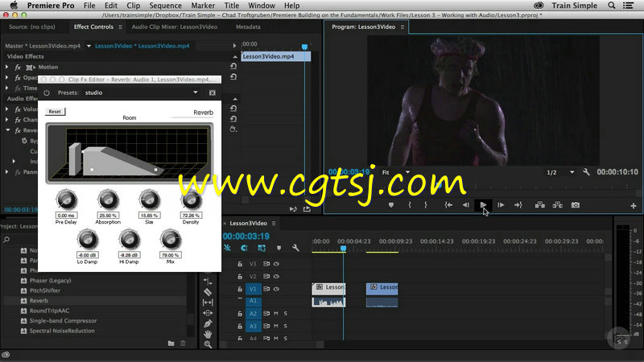Reset the Opacity effect
This screenshot has width=644, height=362.
(233, 76)
